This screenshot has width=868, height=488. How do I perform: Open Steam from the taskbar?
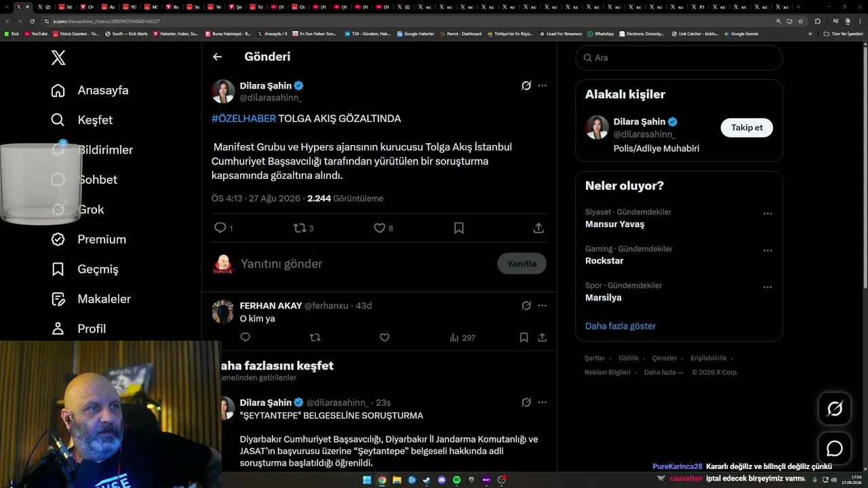point(427,480)
